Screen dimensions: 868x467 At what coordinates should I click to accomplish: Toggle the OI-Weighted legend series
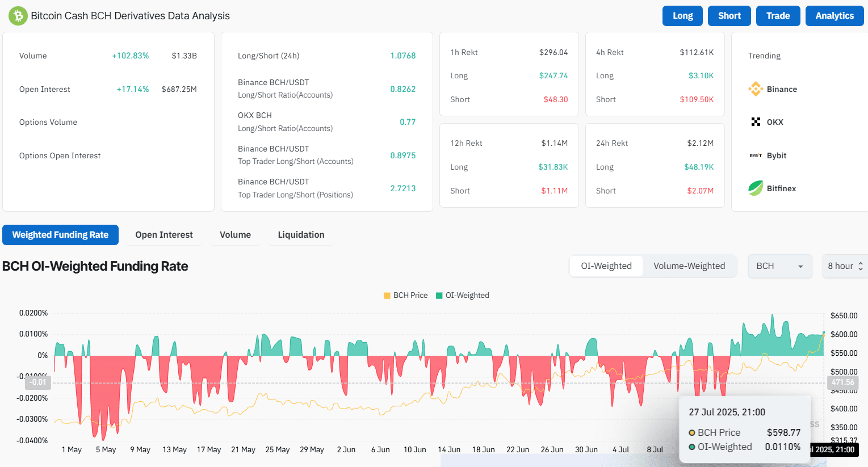pyautogui.click(x=463, y=295)
